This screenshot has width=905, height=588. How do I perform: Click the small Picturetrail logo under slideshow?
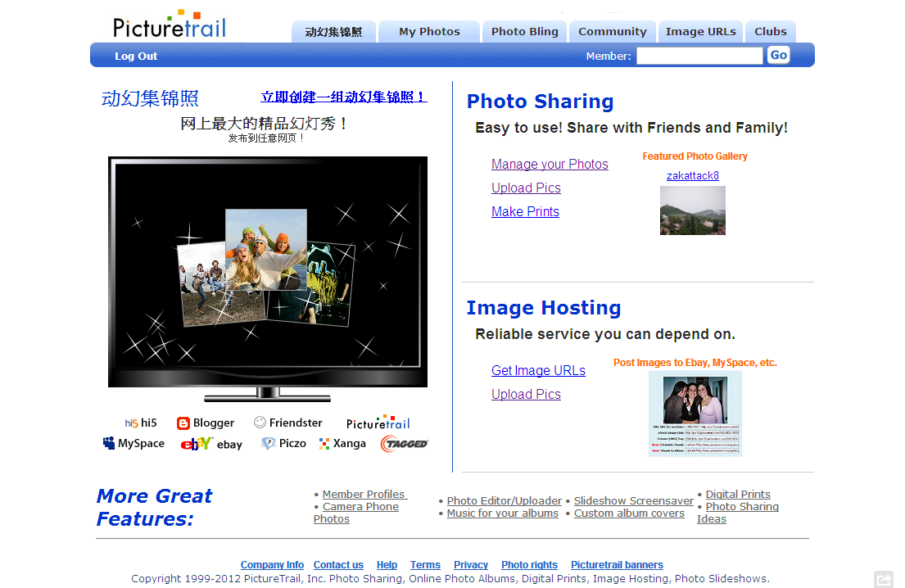(378, 423)
